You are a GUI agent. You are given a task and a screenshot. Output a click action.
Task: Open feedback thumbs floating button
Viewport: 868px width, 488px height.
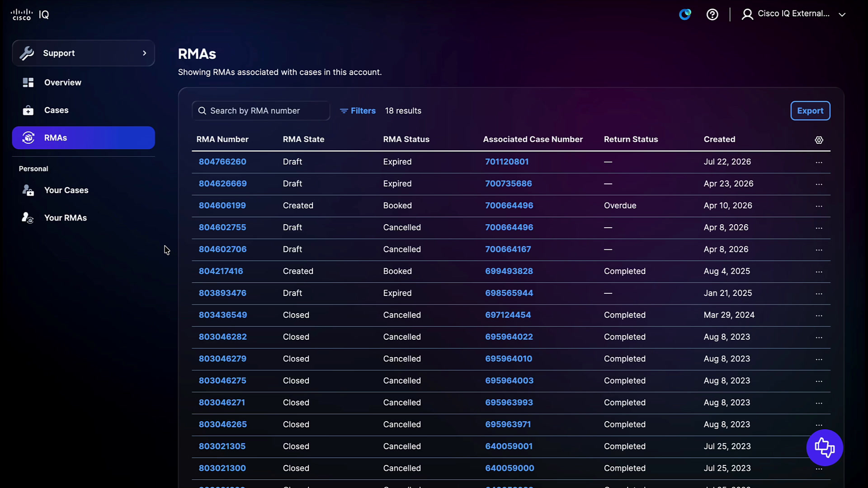pyautogui.click(x=825, y=447)
